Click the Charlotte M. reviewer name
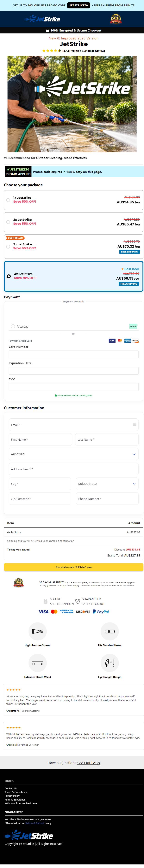 coord(13,711)
